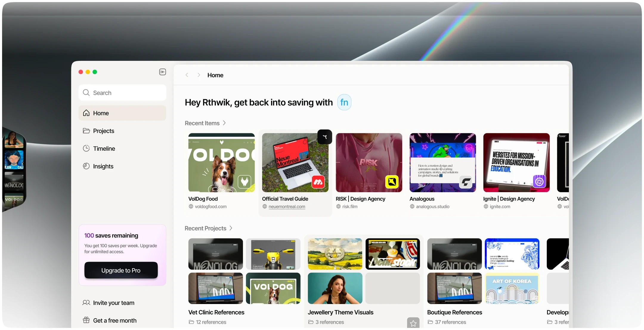644x330 pixels.
Task: Click the "Ignite | Design Agency" title
Action: pos(509,199)
